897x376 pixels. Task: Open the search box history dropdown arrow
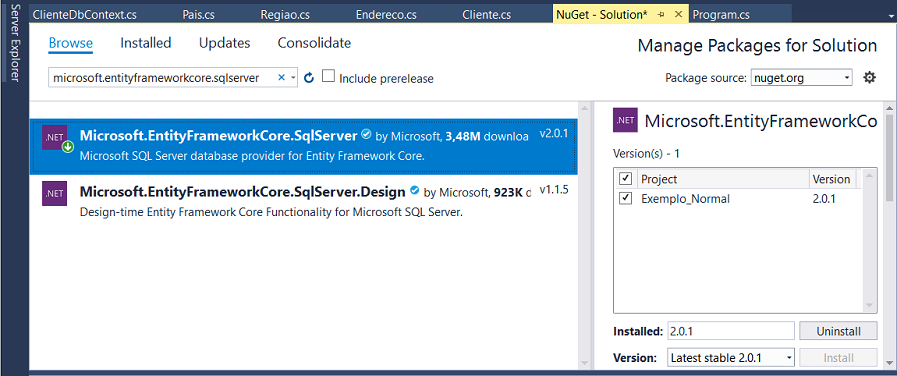(x=293, y=78)
